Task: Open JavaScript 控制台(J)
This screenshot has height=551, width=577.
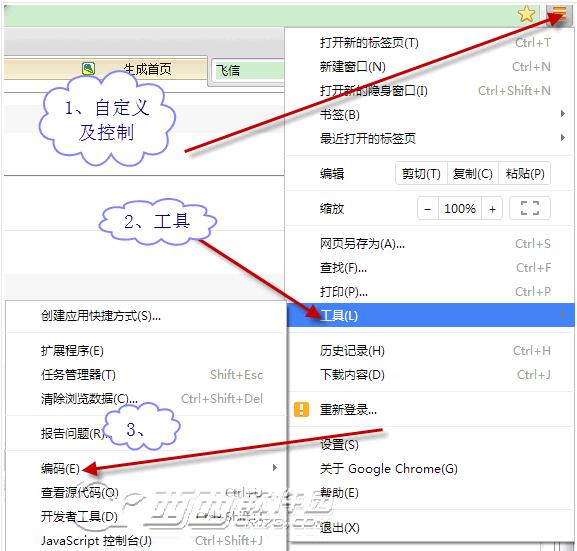Action: (146, 540)
